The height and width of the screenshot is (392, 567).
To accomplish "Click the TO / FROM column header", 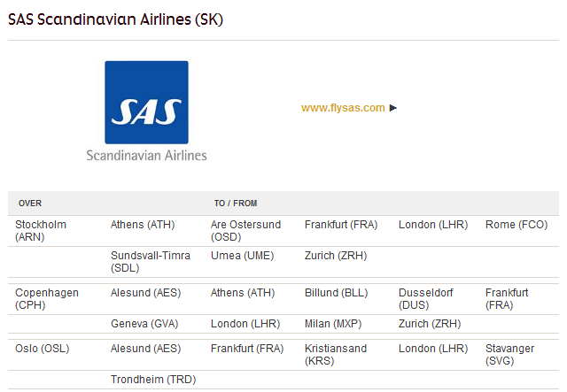I will pyautogui.click(x=236, y=204).
